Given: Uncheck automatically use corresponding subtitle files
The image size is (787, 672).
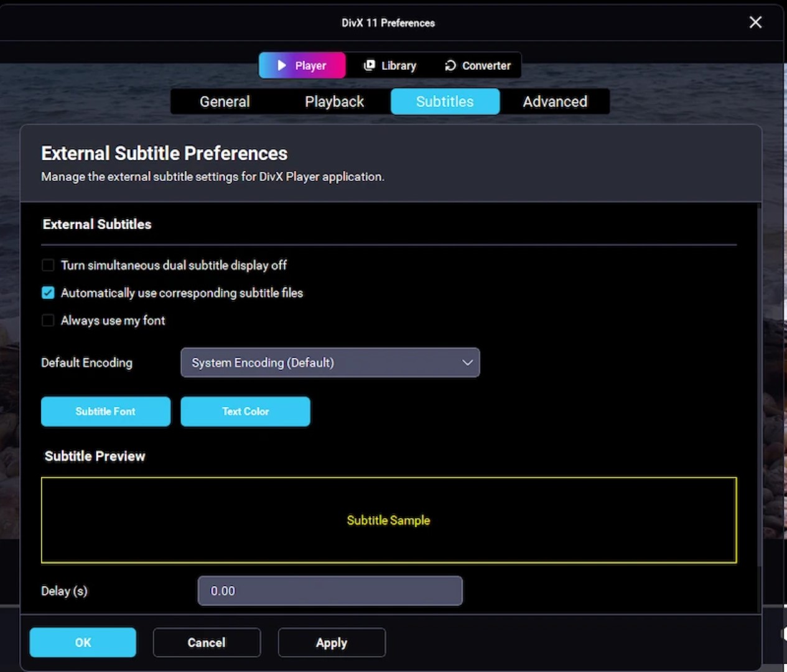Looking at the screenshot, I should [x=48, y=293].
